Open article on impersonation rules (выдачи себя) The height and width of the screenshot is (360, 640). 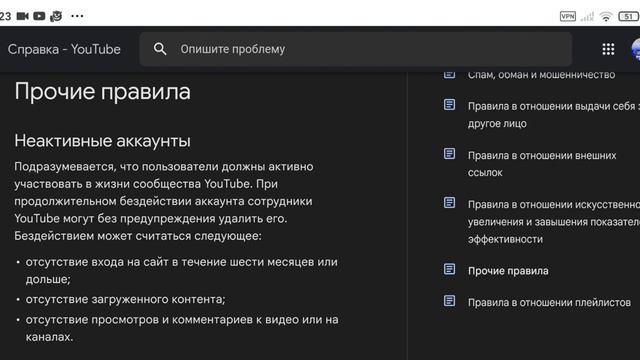pos(553,115)
